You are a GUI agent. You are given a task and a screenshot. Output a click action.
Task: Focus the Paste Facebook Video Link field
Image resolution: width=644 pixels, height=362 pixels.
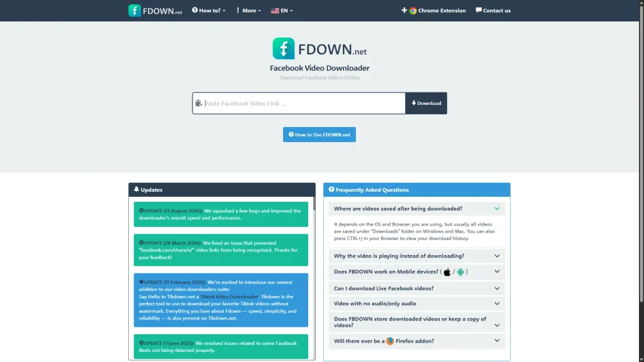pyautogui.click(x=299, y=103)
